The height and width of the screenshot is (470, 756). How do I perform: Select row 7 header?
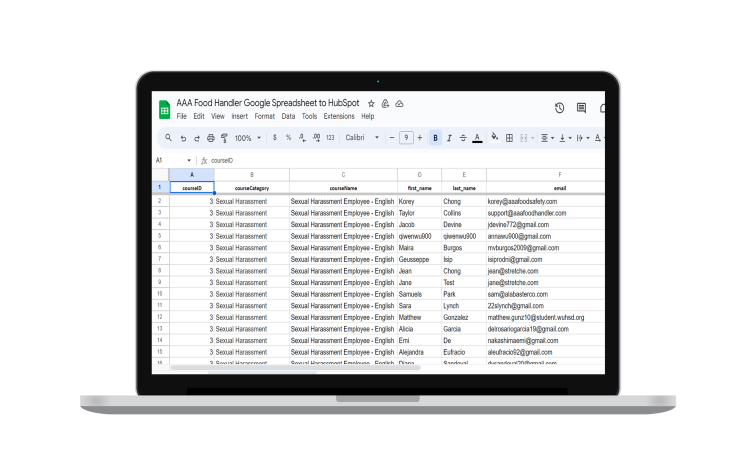coord(161,259)
